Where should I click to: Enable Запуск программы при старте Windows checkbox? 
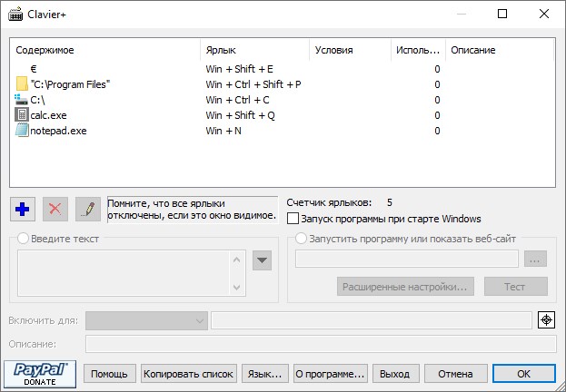pos(293,219)
